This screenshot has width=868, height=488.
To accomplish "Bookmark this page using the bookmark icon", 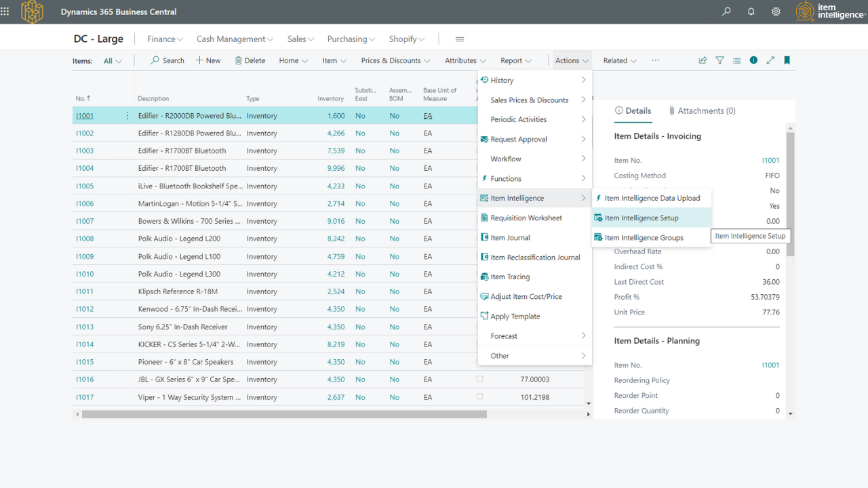I will tap(787, 60).
